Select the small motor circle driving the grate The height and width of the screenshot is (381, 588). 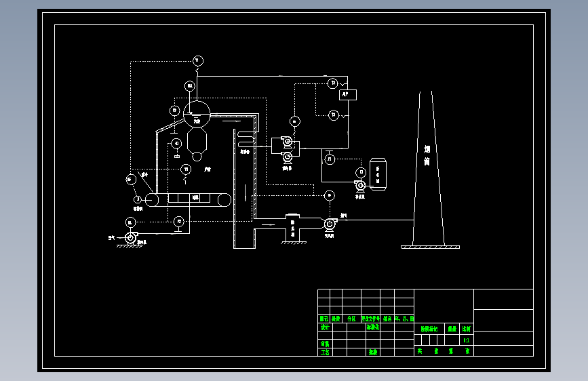point(138,199)
